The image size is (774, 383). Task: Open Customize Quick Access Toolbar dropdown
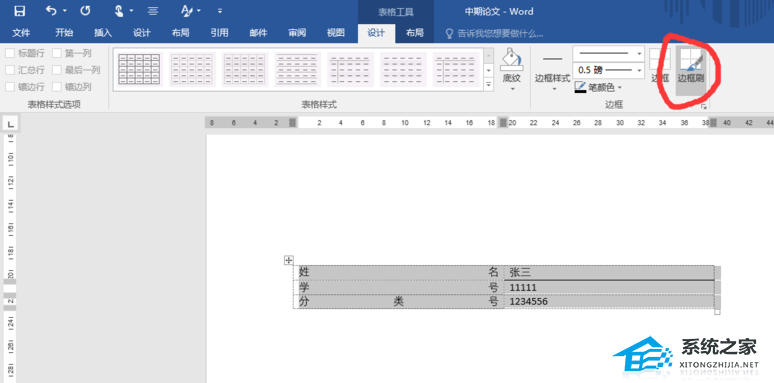tap(220, 10)
